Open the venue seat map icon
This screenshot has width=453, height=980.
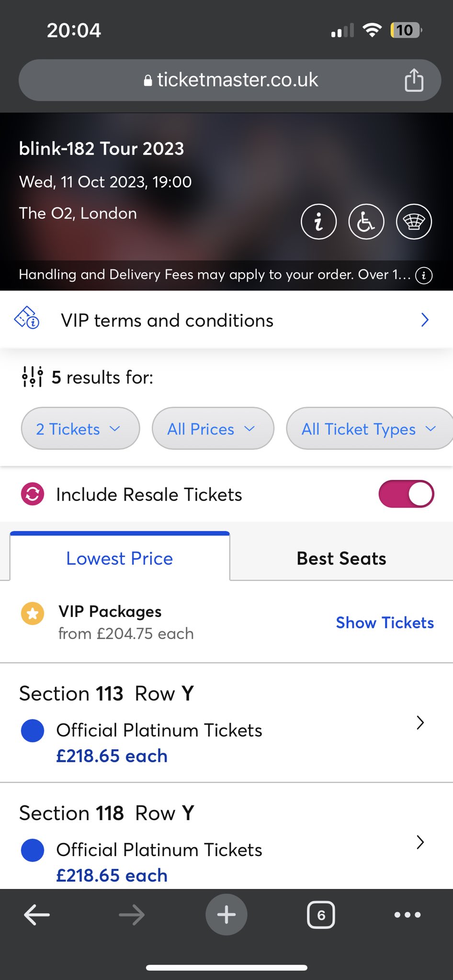[x=414, y=222]
